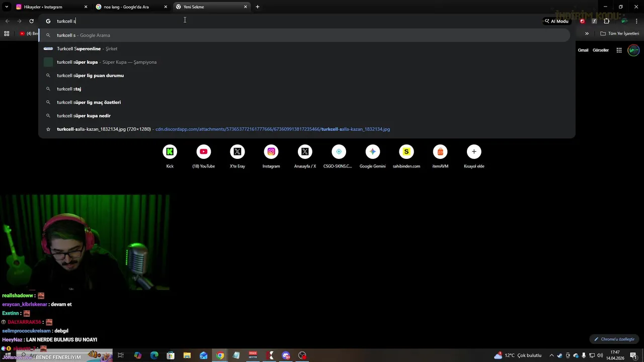Open a new tab with plus button
Image resolution: width=644 pixels, height=362 pixels.
(x=258, y=7)
